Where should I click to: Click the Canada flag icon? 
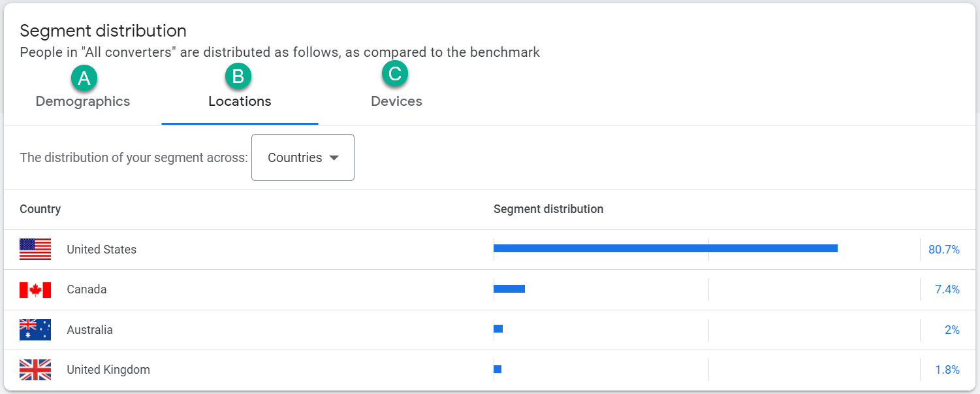(x=35, y=289)
